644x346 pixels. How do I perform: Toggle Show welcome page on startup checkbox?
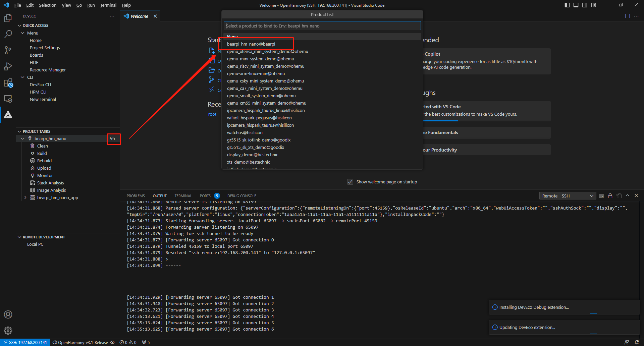tap(350, 182)
